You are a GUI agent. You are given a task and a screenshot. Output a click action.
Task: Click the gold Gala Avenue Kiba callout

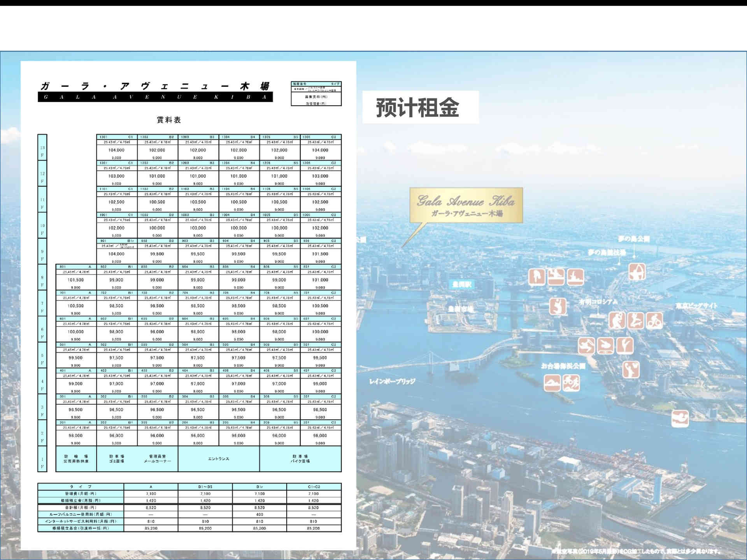pyautogui.click(x=466, y=205)
